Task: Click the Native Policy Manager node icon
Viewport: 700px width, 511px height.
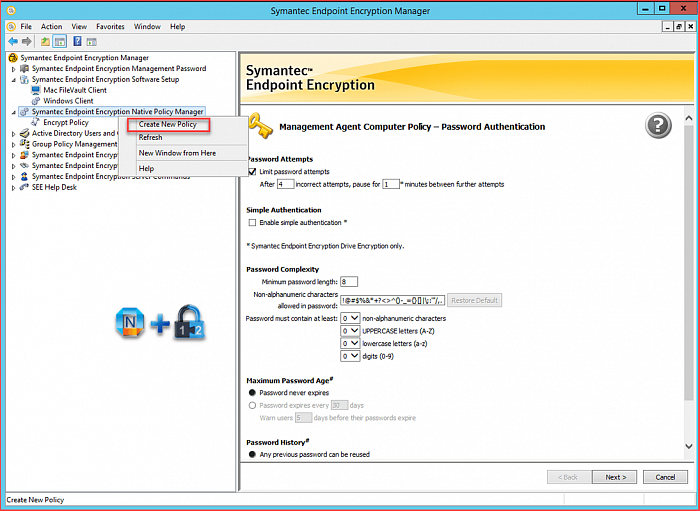Action: click(25, 112)
